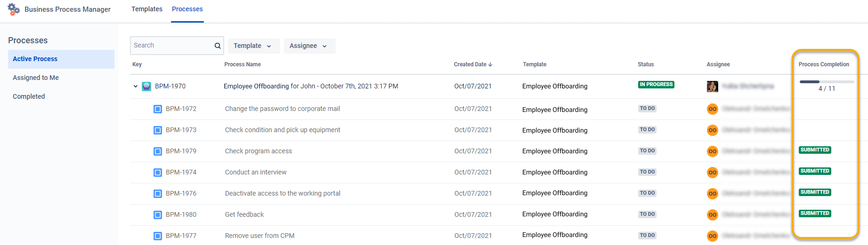Click the Business Process Manager gear logo

click(x=14, y=9)
